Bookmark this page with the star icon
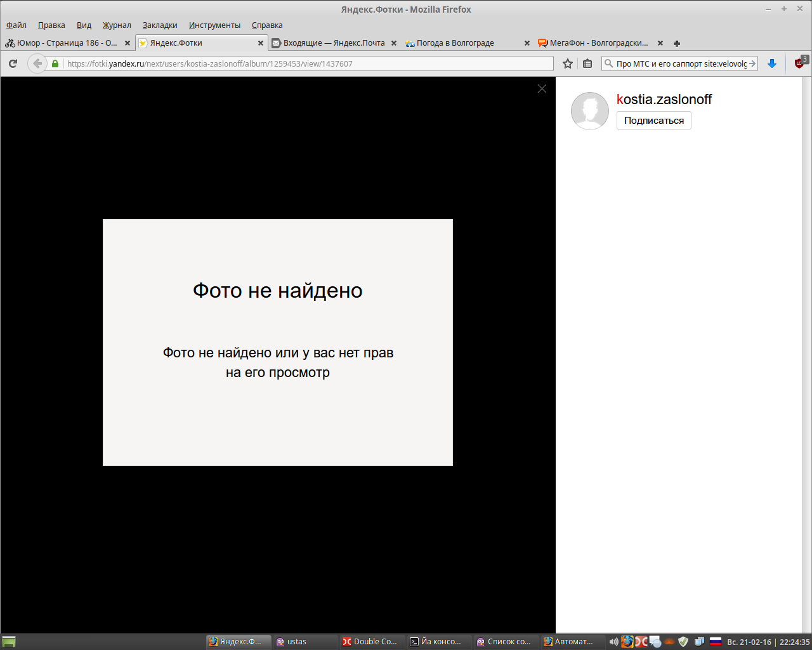812x650 pixels. 568,63
